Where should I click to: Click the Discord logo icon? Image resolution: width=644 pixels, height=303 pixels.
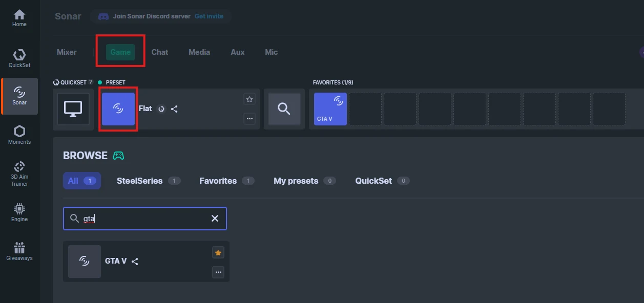point(103,16)
